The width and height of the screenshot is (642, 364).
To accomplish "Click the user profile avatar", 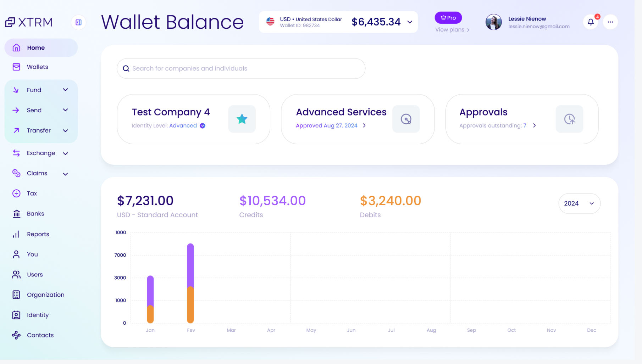I will pyautogui.click(x=493, y=22).
